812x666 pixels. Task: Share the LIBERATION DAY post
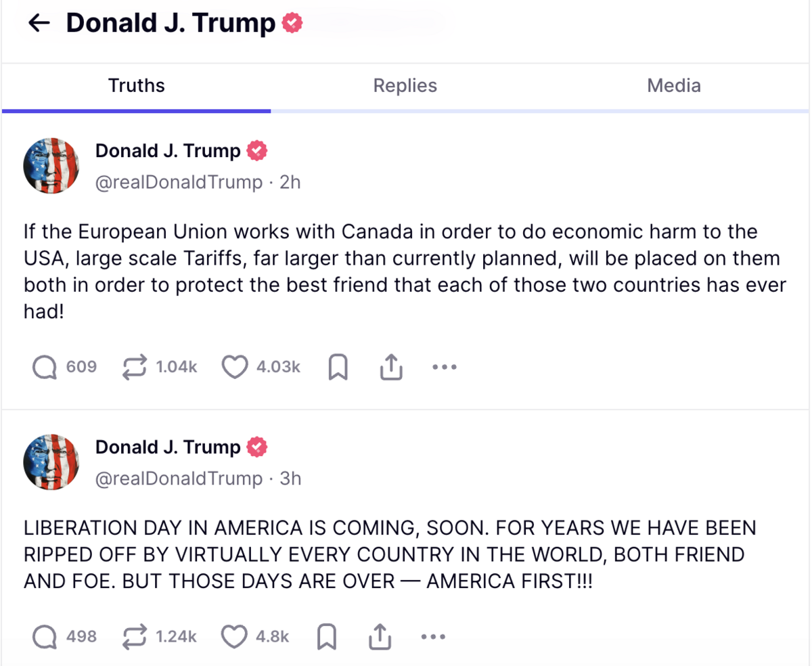click(380, 637)
